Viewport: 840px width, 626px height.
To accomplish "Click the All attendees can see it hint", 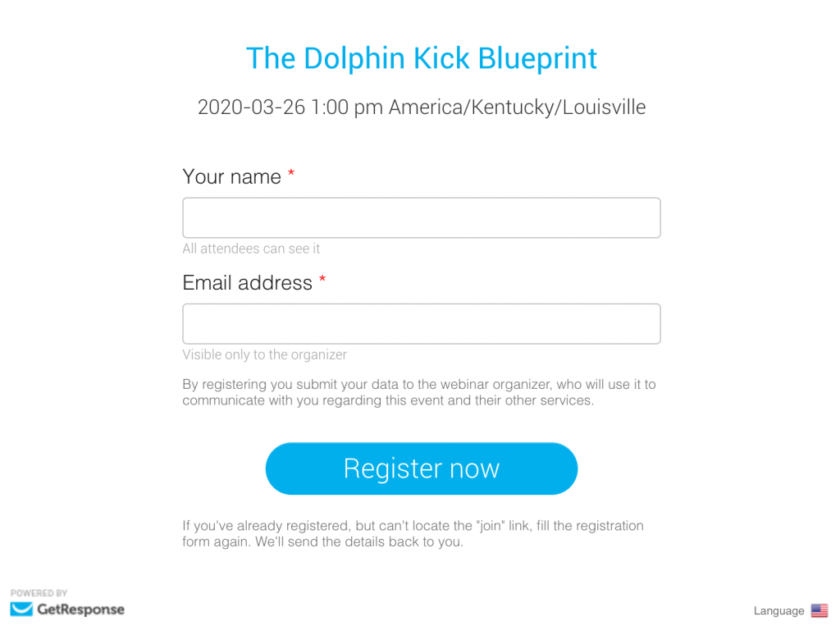I will pyautogui.click(x=251, y=249).
